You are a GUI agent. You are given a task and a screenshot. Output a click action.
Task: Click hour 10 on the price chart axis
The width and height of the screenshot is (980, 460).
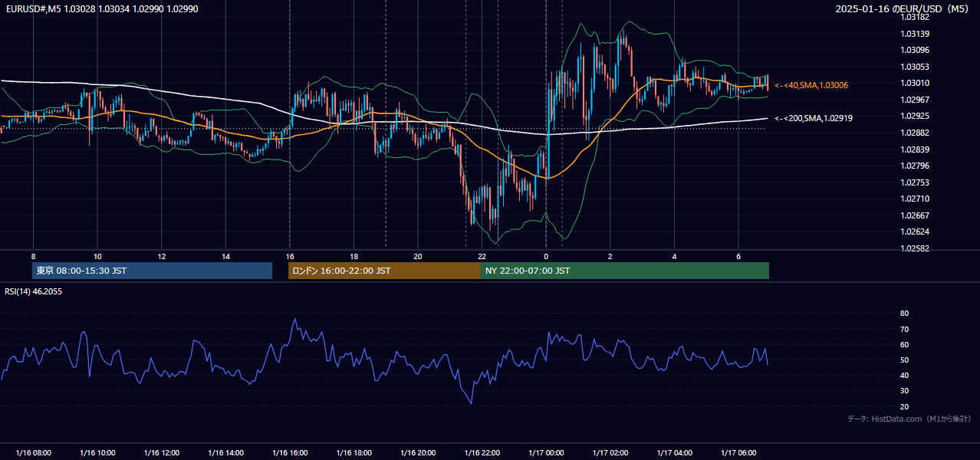coord(97,256)
